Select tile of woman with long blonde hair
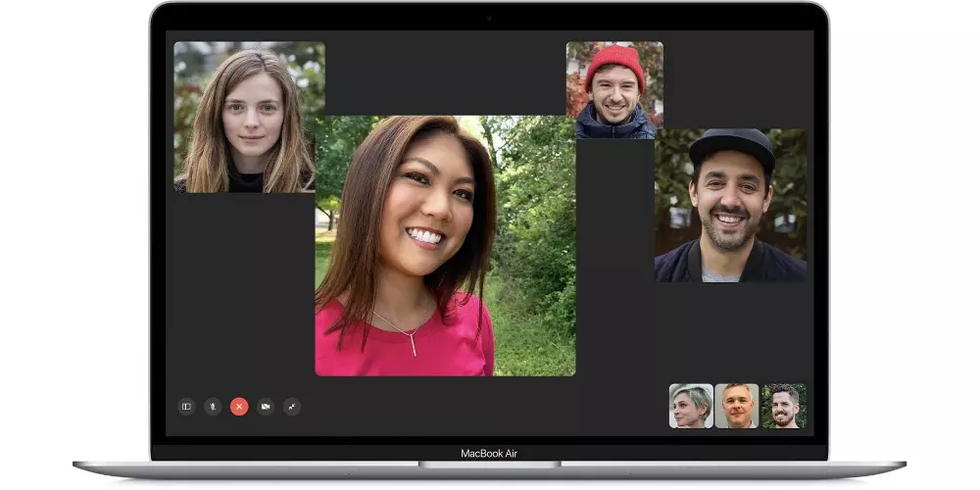 point(249,117)
